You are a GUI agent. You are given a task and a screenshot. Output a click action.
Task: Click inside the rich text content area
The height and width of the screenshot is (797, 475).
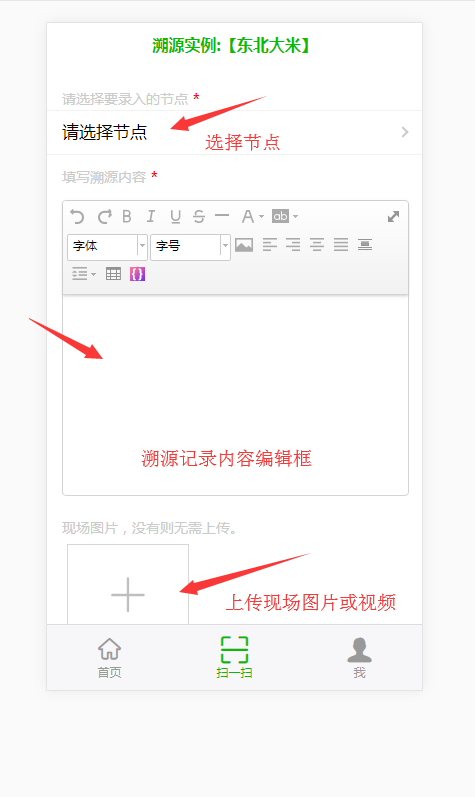point(235,394)
